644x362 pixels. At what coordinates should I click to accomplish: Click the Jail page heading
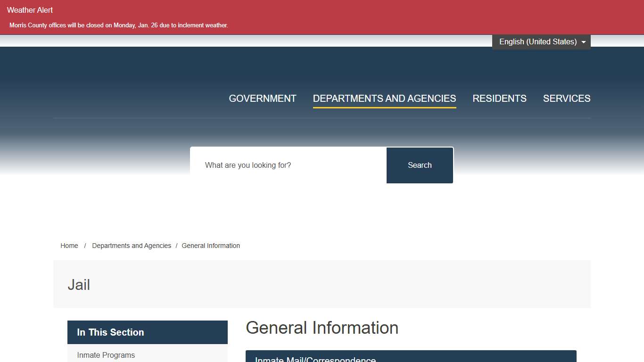coord(79,284)
